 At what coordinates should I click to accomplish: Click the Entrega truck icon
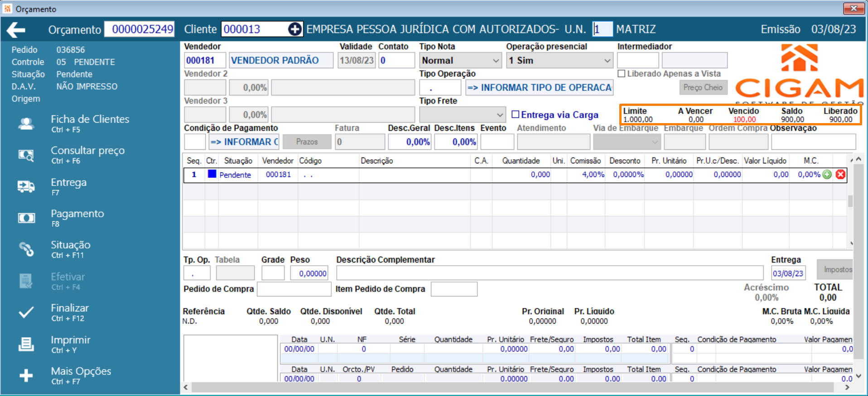pos(26,186)
